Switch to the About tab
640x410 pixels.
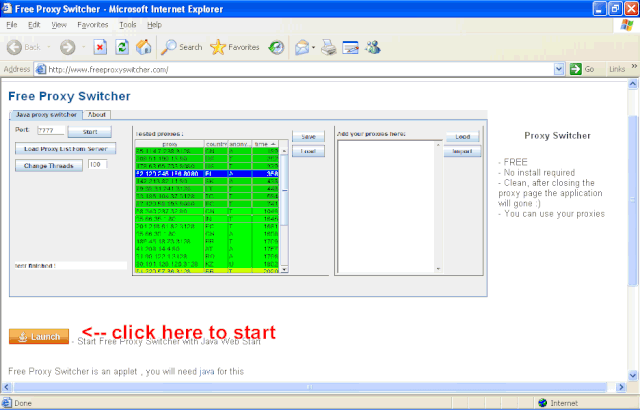97,115
